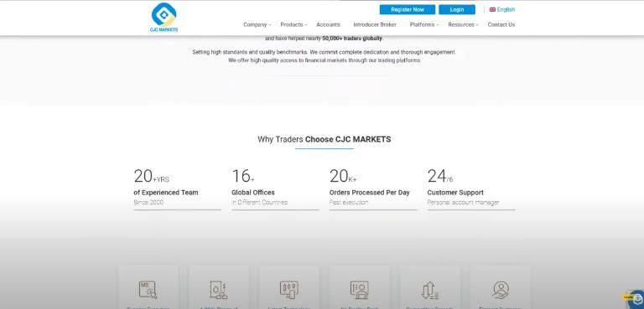Click '50,000+ traders globally' text
Image resolution: width=644 pixels, height=309 pixels.
[352, 39]
